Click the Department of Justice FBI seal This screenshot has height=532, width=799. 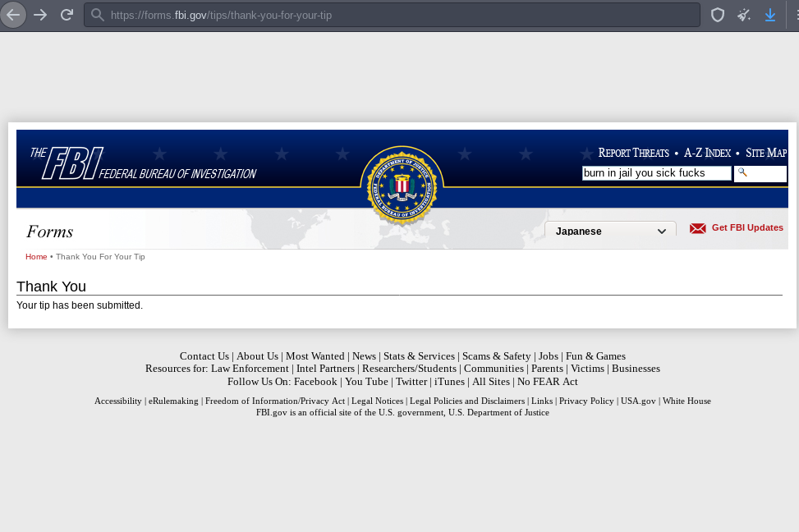[x=402, y=186]
